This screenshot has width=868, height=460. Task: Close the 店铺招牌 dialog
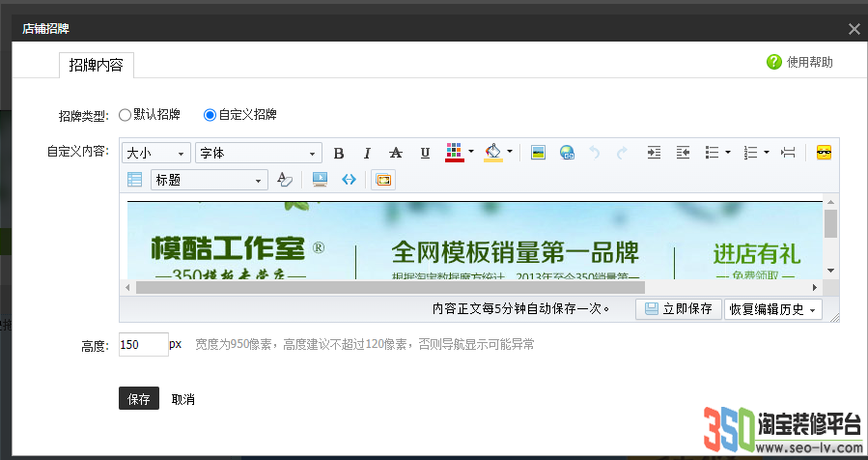(x=854, y=29)
